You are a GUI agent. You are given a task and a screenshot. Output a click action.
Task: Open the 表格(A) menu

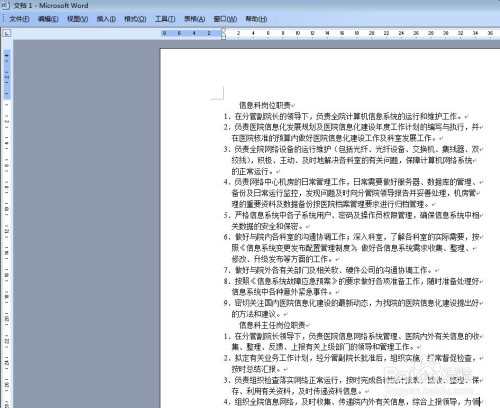pos(194,19)
